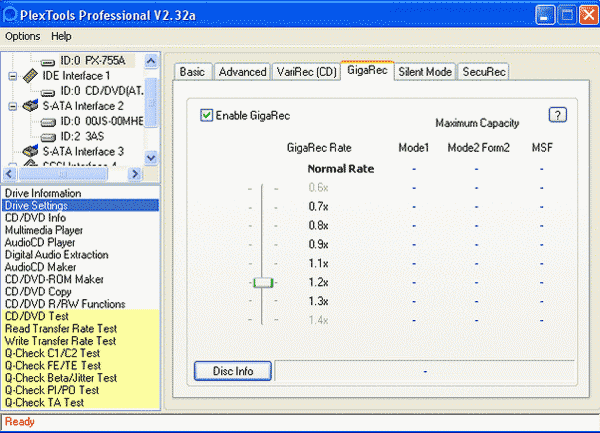Click the tree scroll left arrow
The height and width of the screenshot is (433, 600).
pyautogui.click(x=10, y=174)
